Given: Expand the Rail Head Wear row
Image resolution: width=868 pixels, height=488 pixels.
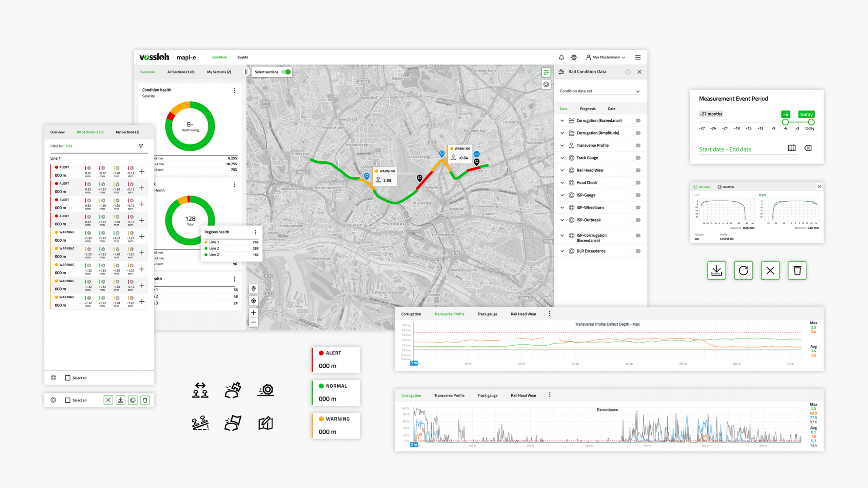Looking at the screenshot, I should (562, 170).
